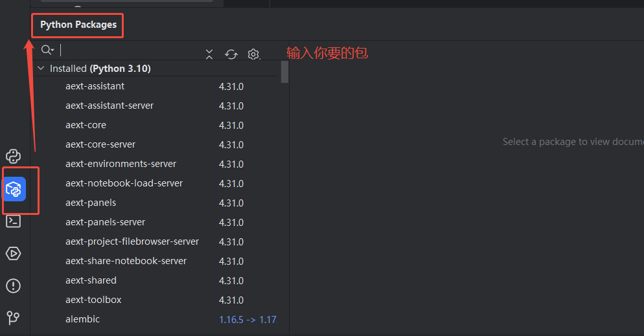Click the alembic 1.16.5 upgrade version link
The height and width of the screenshot is (336, 644).
pyautogui.click(x=248, y=320)
